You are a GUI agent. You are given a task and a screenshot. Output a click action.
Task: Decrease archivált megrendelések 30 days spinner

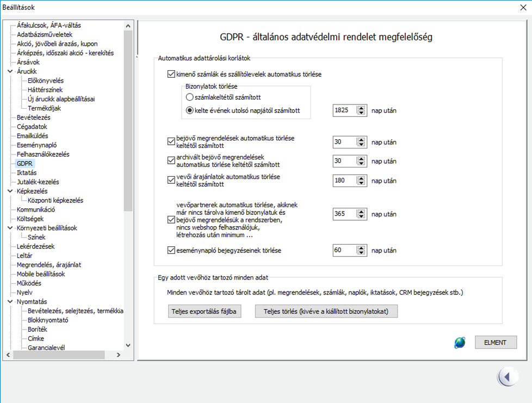tap(361, 163)
